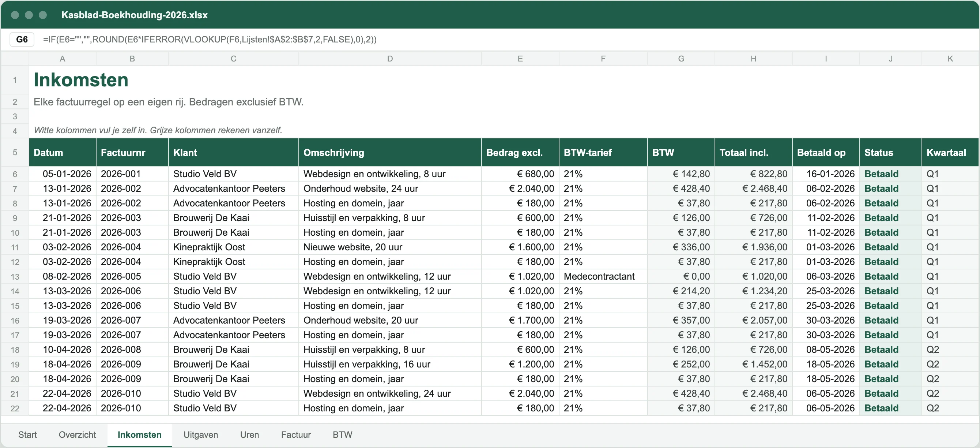Click the subtitle about factuurregel rows

click(x=169, y=102)
